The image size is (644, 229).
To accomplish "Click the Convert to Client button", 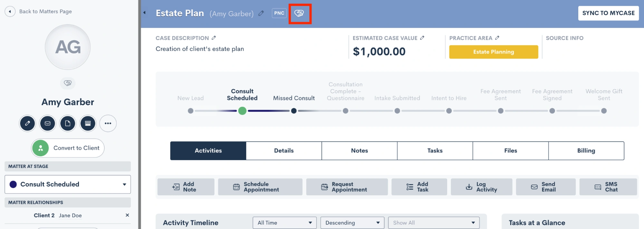I will [68, 148].
